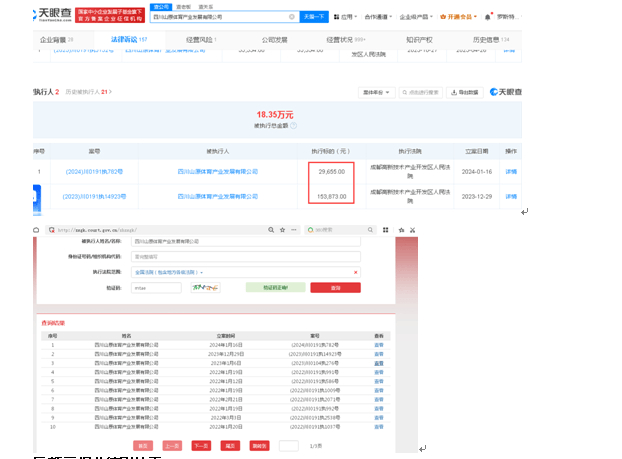Image resolution: width=622 pixels, height=459 pixels.
Task: Expand the 企业级产品 dropdown
Action: point(416,17)
